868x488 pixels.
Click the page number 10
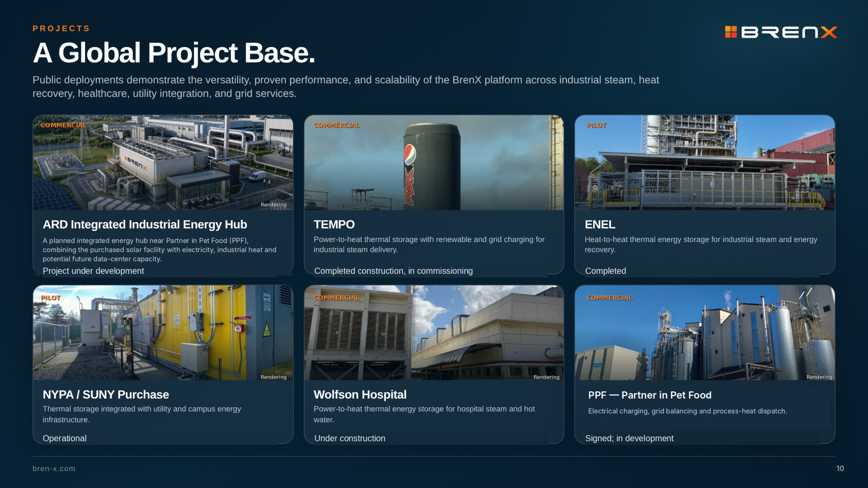(x=840, y=468)
